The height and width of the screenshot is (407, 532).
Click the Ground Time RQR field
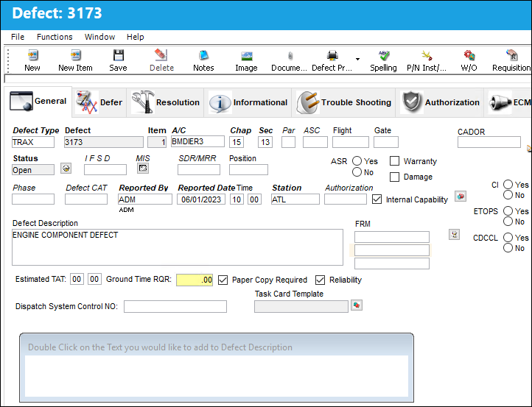[x=195, y=280]
